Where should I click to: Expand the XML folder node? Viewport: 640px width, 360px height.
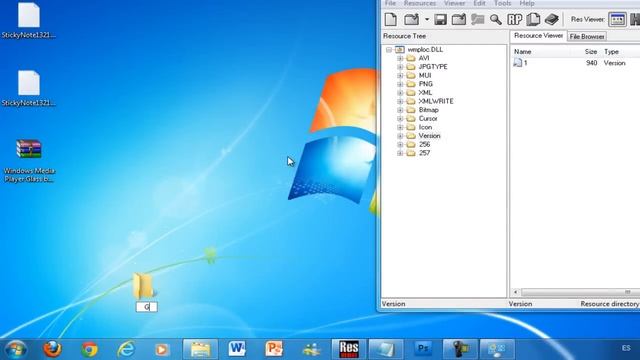tap(400, 93)
